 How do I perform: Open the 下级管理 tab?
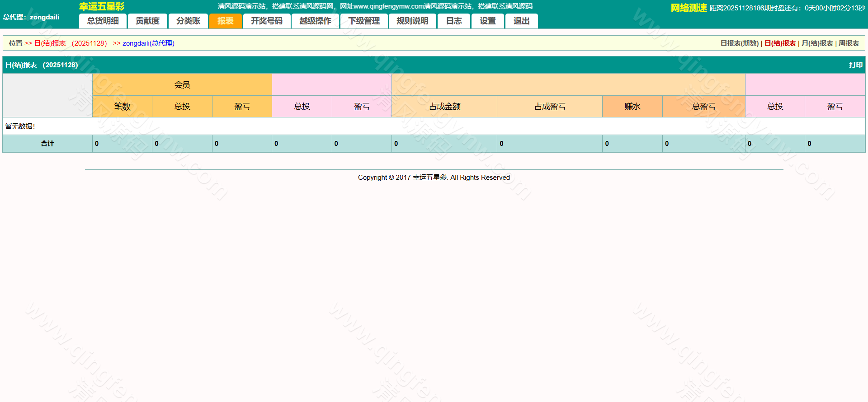pos(364,21)
